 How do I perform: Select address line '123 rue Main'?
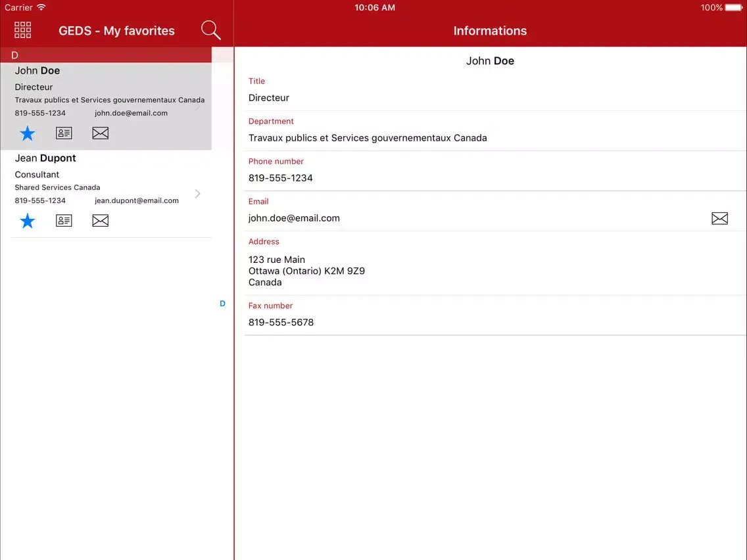coord(277,260)
